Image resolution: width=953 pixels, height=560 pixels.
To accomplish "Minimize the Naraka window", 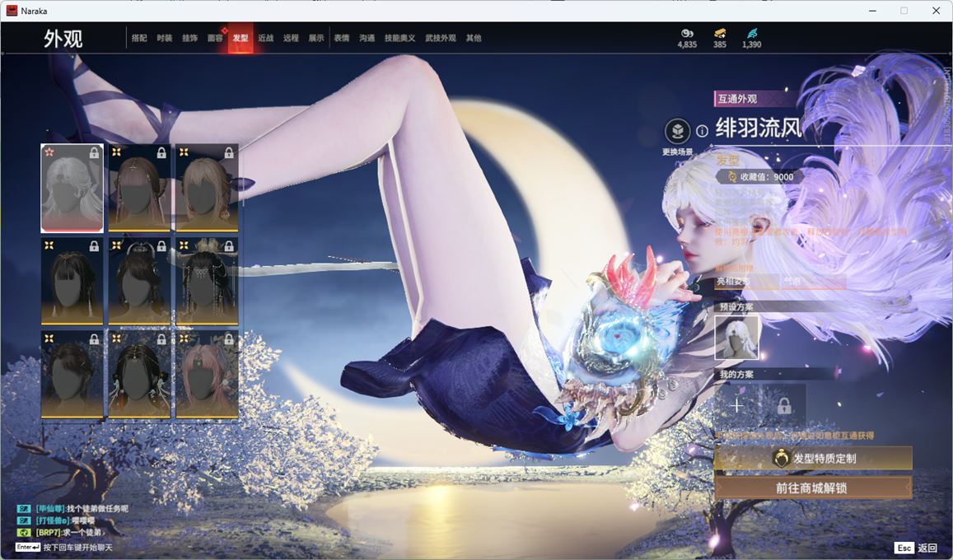I will (873, 11).
